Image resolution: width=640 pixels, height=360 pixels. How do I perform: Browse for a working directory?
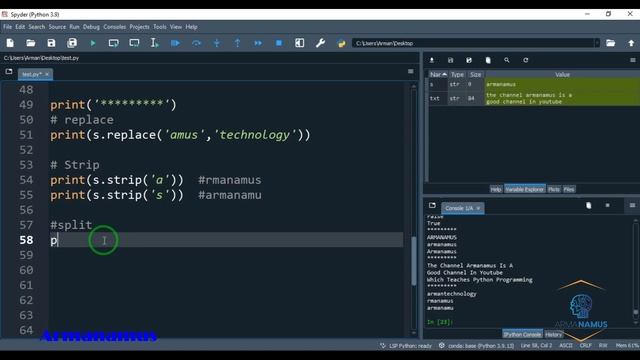click(x=611, y=43)
